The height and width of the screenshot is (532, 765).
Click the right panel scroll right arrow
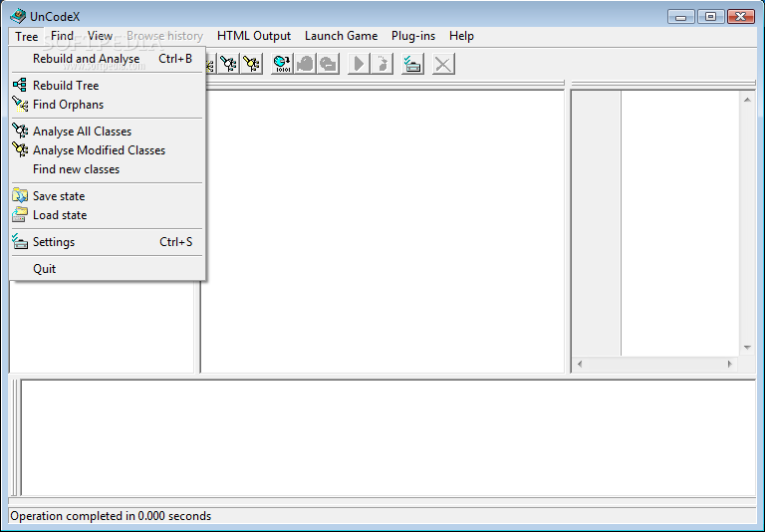point(730,364)
